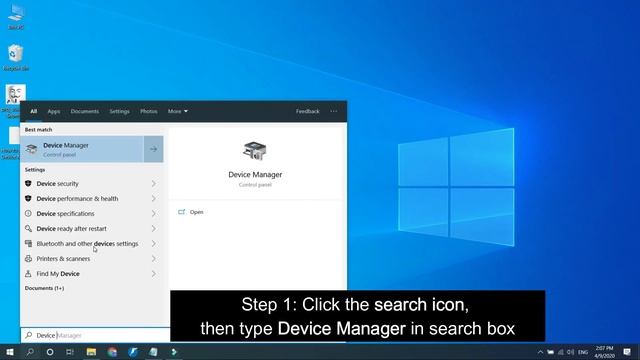Open search options ellipsis menu
The image size is (640, 360).
click(x=334, y=111)
